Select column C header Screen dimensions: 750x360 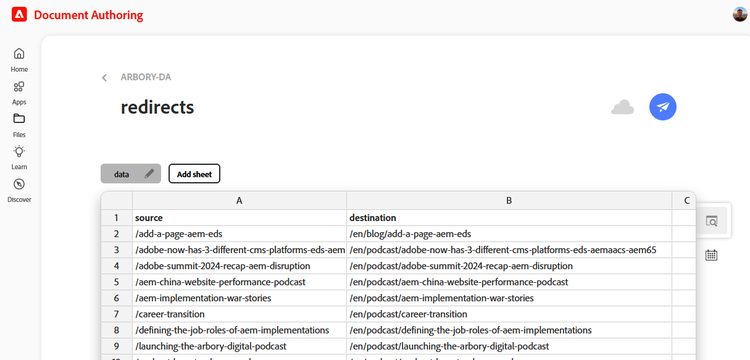(x=684, y=201)
